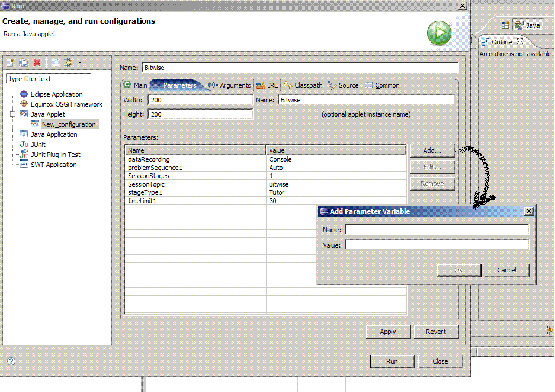Click the Java Application tree icon
555x392 pixels.
coord(24,134)
